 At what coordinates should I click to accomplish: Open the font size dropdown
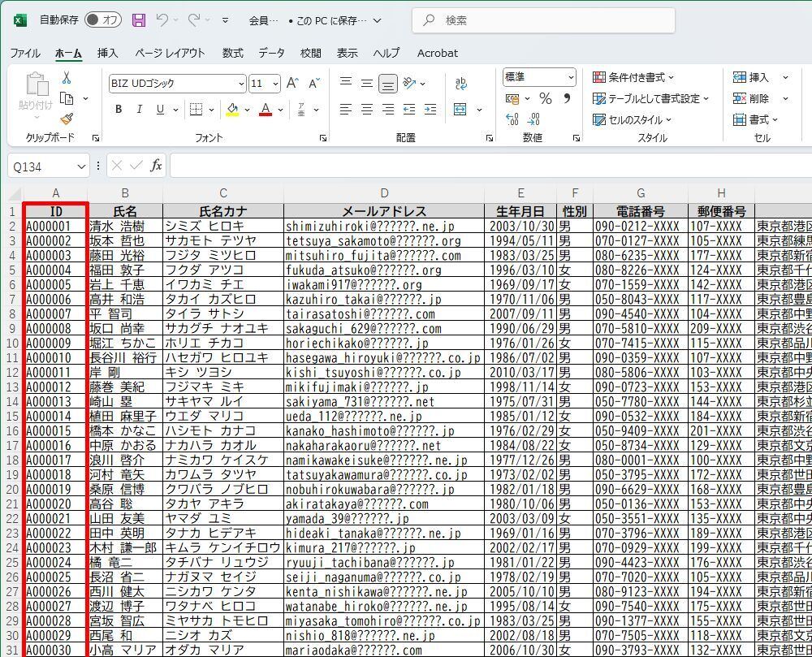275,84
